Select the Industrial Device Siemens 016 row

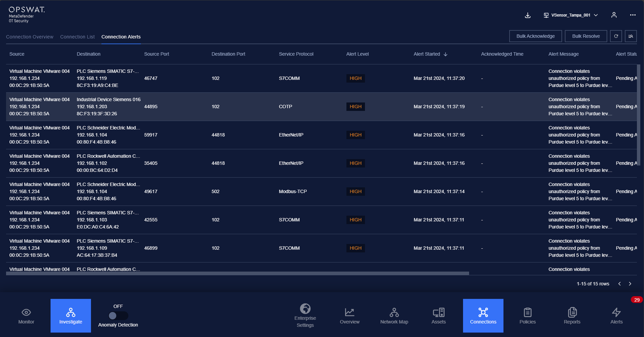tap(321, 107)
